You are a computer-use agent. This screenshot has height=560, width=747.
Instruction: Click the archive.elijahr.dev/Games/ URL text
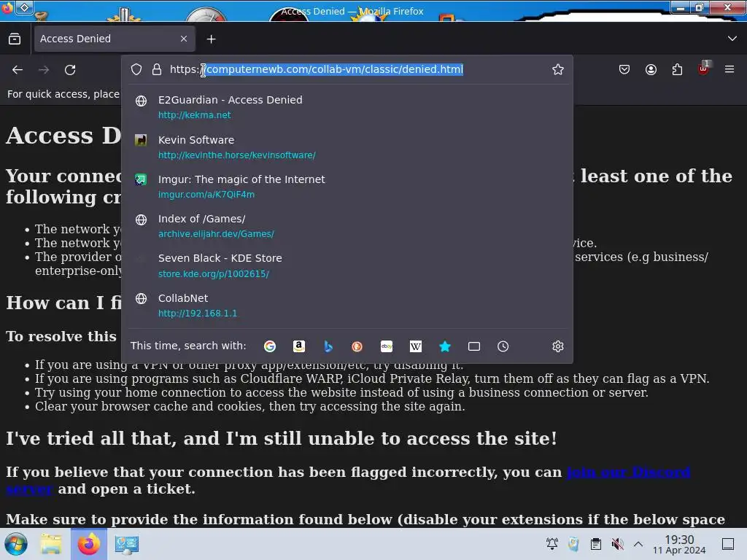pyautogui.click(x=216, y=234)
